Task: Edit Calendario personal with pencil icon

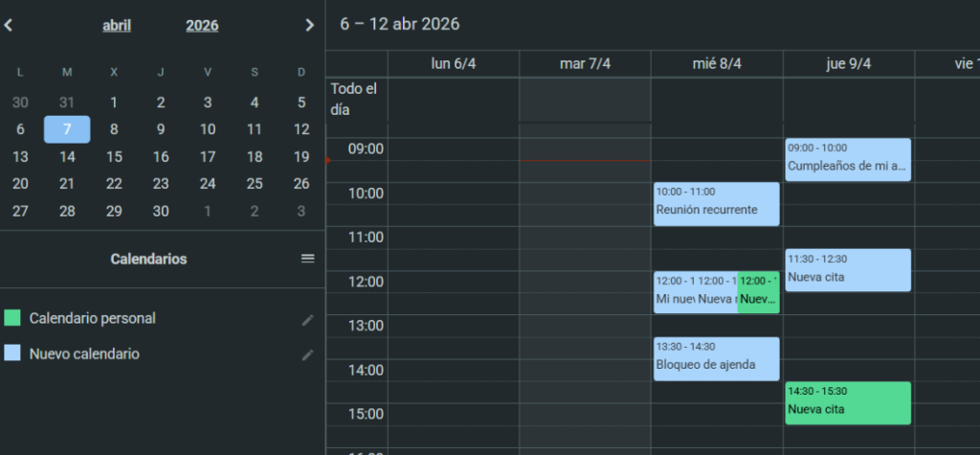Action: [x=307, y=319]
